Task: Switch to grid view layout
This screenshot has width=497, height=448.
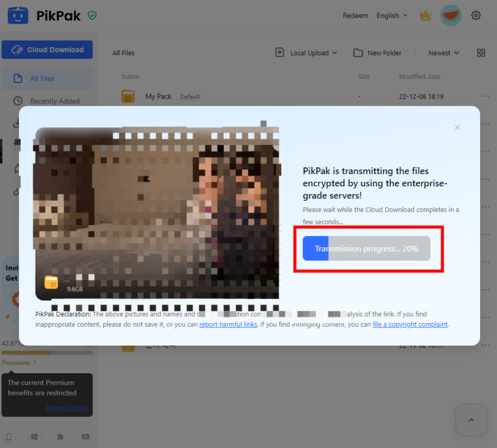Action: click(481, 53)
